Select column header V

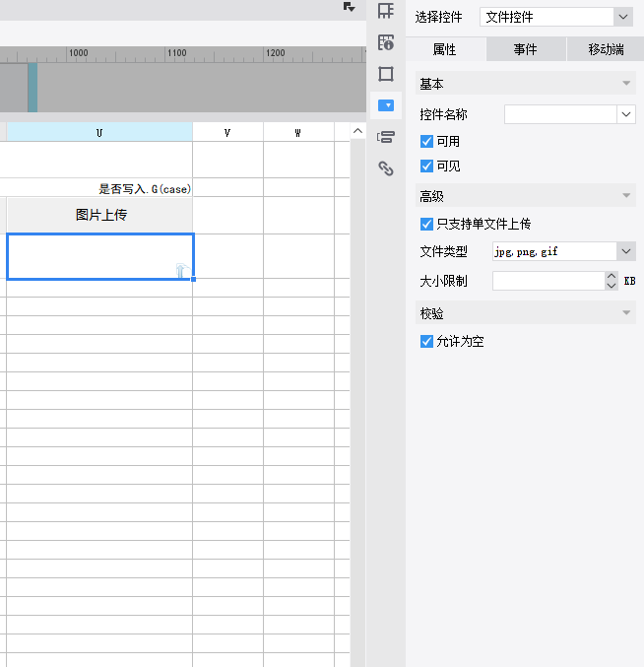pos(227,133)
